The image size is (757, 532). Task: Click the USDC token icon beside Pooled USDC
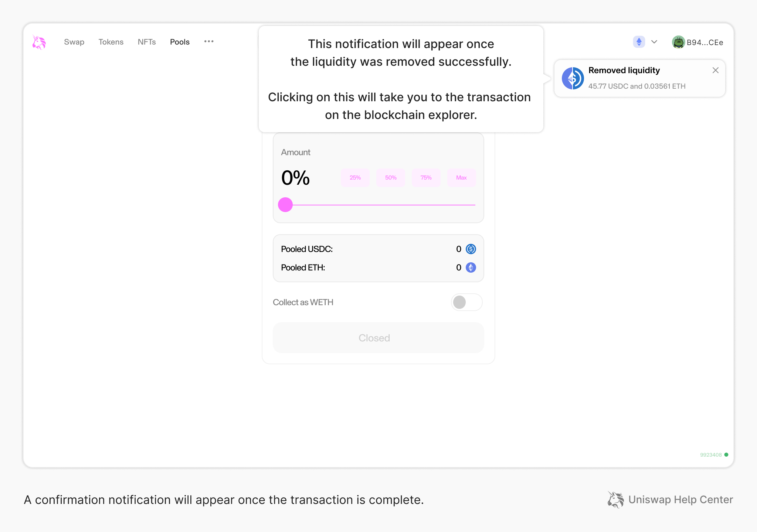click(x=470, y=249)
